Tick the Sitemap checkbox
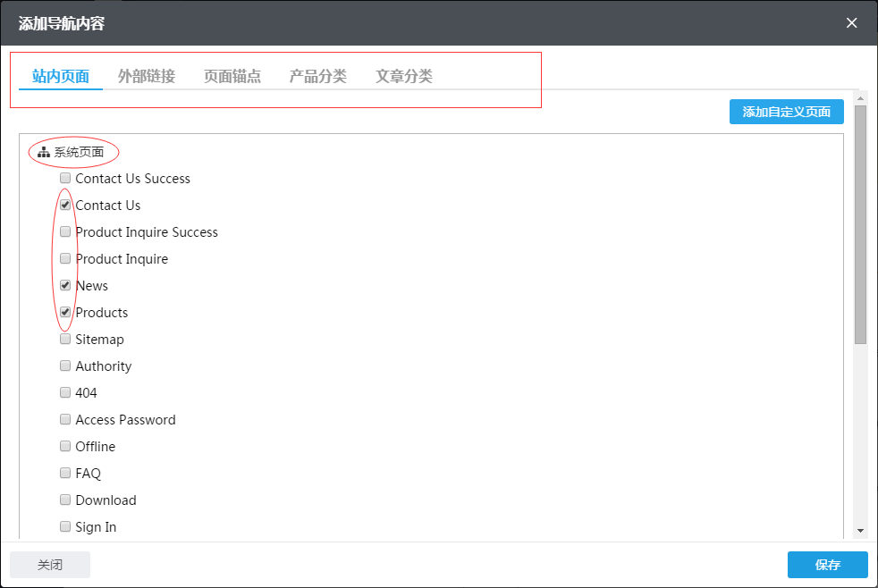This screenshot has width=878, height=588. [x=65, y=339]
